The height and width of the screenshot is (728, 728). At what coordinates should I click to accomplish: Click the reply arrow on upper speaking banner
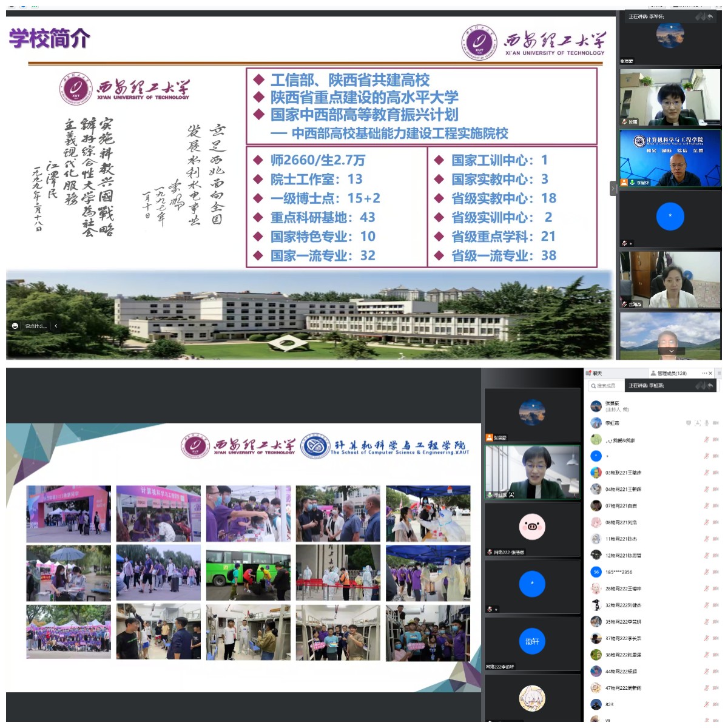(x=710, y=16)
